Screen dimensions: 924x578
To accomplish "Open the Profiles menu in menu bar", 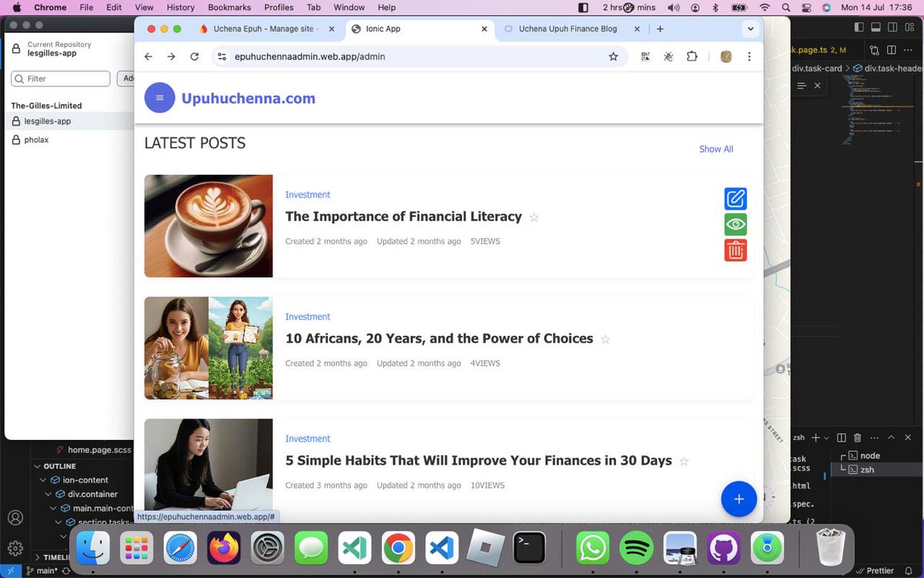I will (279, 7).
